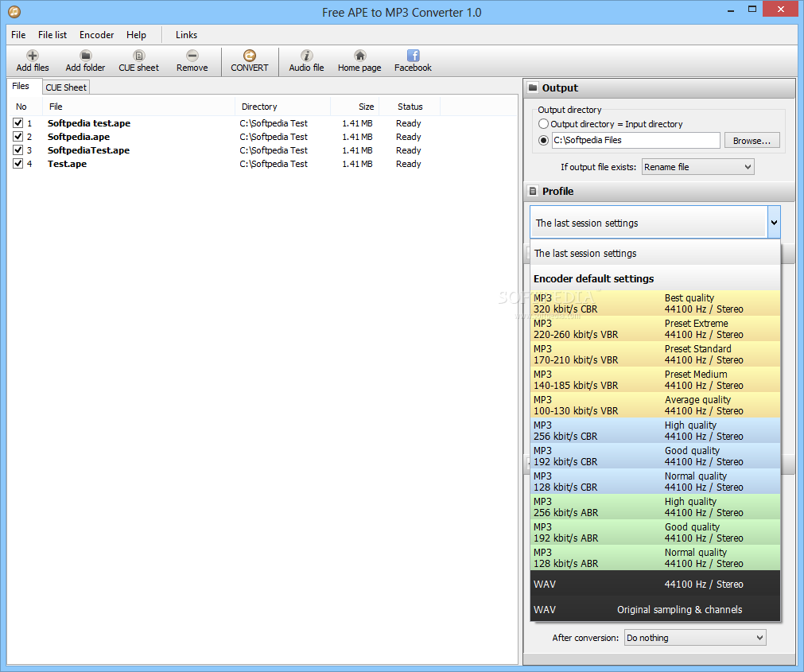Screen dimensions: 804x672
Task: Toggle the Test.ape row checkbox
Action: [x=18, y=164]
